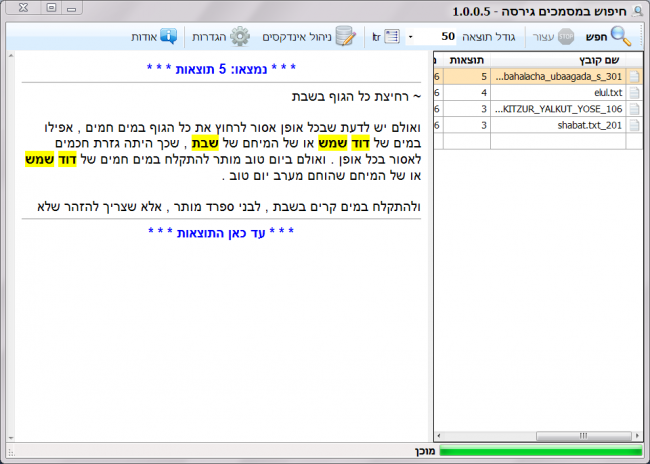The width and height of the screenshot is (650, 464).
Task: Open the settings gear (הגדרות)
Action: click(x=221, y=36)
